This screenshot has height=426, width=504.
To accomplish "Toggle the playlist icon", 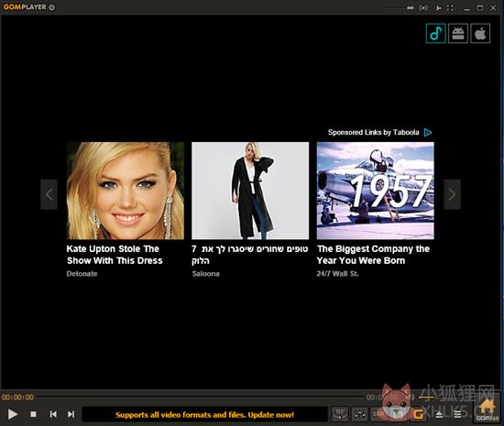I will 457,414.
